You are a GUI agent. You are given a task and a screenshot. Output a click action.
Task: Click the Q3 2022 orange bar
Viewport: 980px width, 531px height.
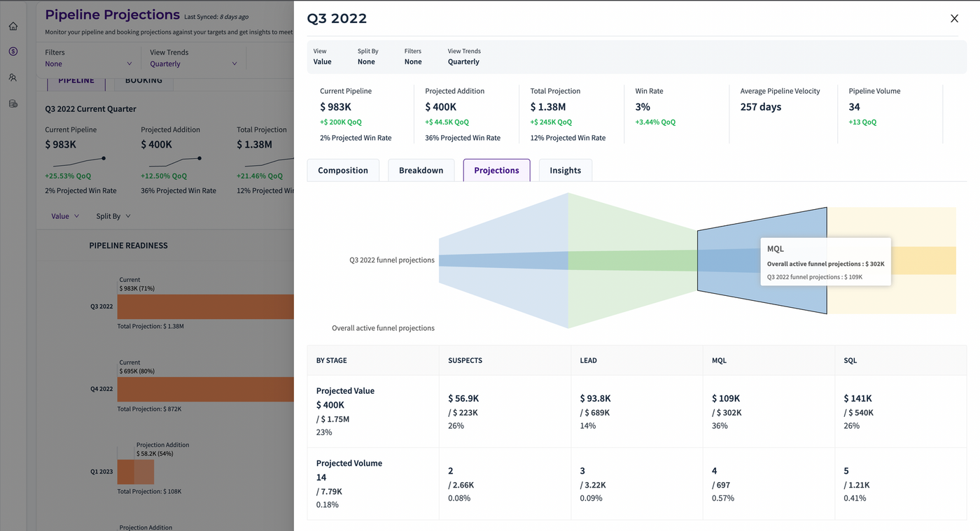tap(205, 306)
